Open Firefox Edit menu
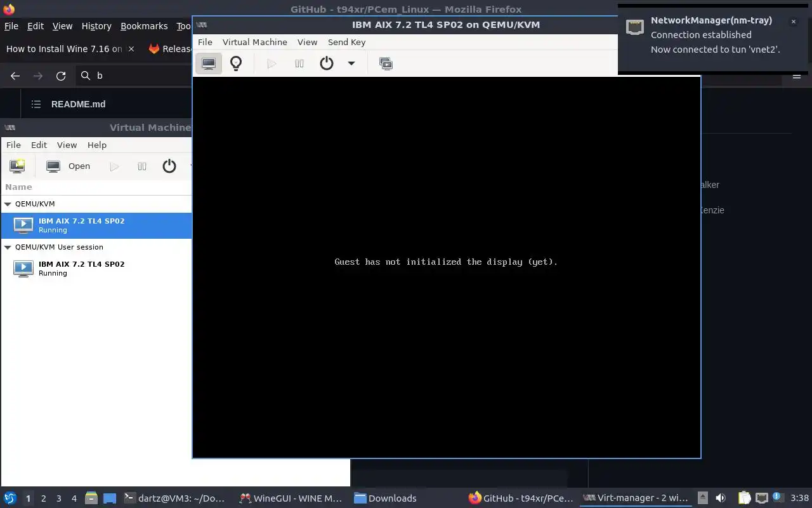 click(x=36, y=26)
